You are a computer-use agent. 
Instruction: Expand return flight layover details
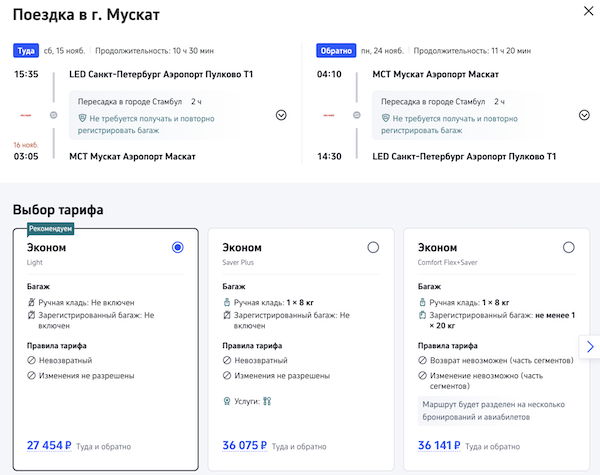point(584,115)
